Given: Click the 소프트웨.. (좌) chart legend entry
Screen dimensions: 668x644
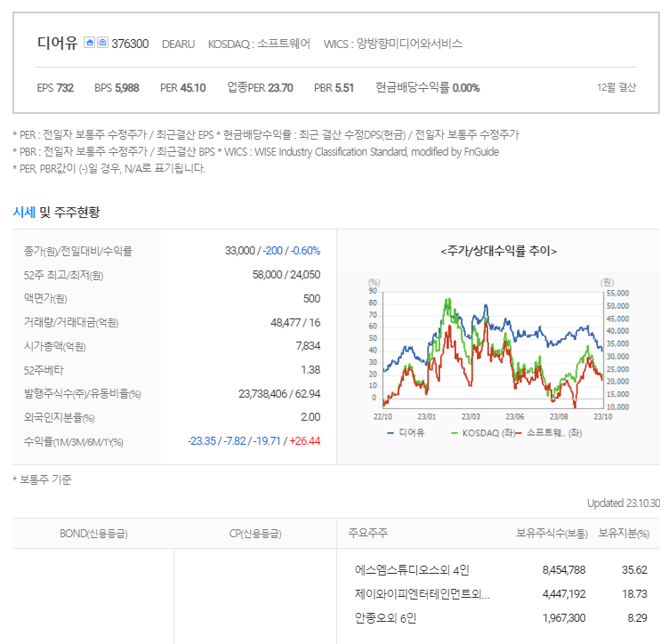Looking at the screenshot, I should (x=550, y=432).
